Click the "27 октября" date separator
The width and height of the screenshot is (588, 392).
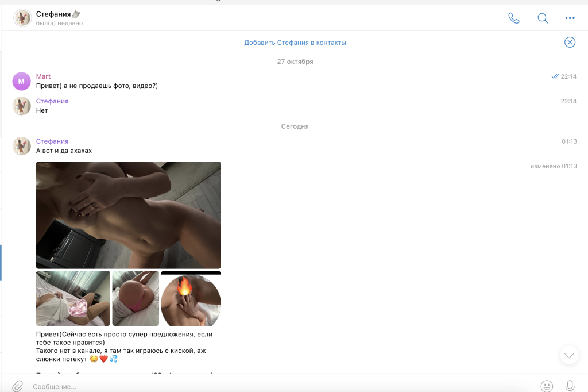click(295, 62)
